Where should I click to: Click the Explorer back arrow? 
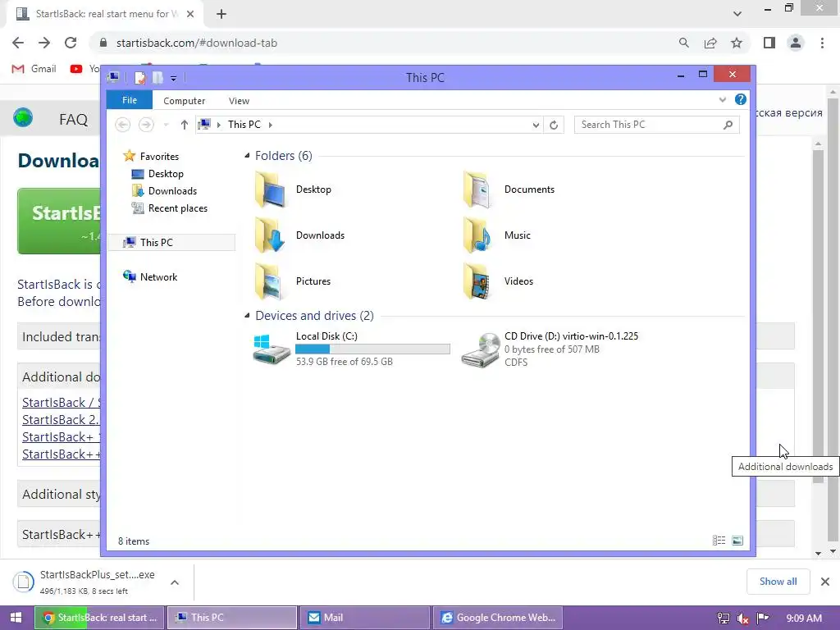coord(123,125)
